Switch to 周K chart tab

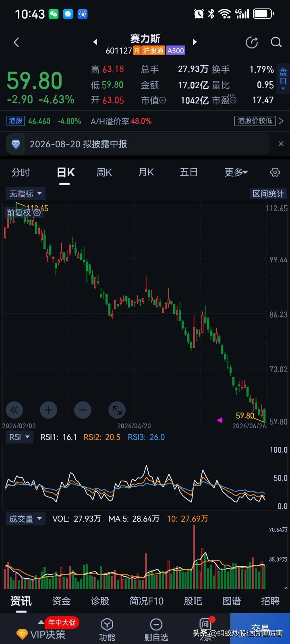point(104,172)
